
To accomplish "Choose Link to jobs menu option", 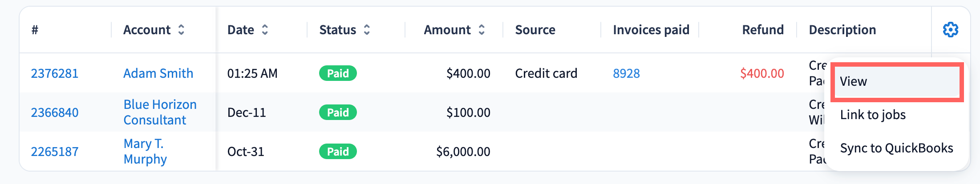I will [x=873, y=115].
